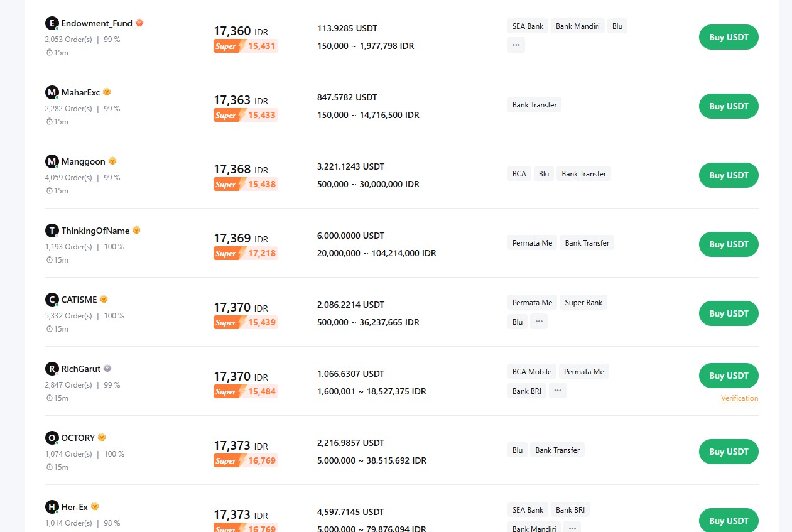Expand more payment methods for RichGarut

click(x=558, y=391)
